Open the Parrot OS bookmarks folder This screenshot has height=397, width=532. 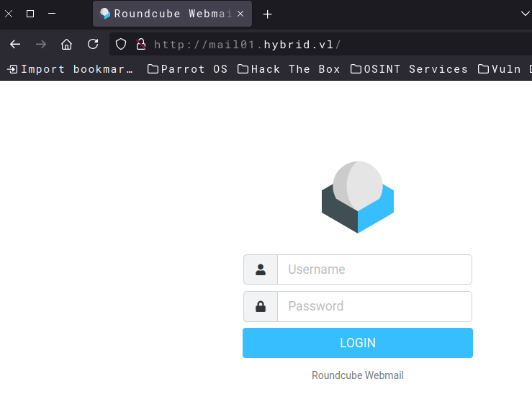(187, 69)
